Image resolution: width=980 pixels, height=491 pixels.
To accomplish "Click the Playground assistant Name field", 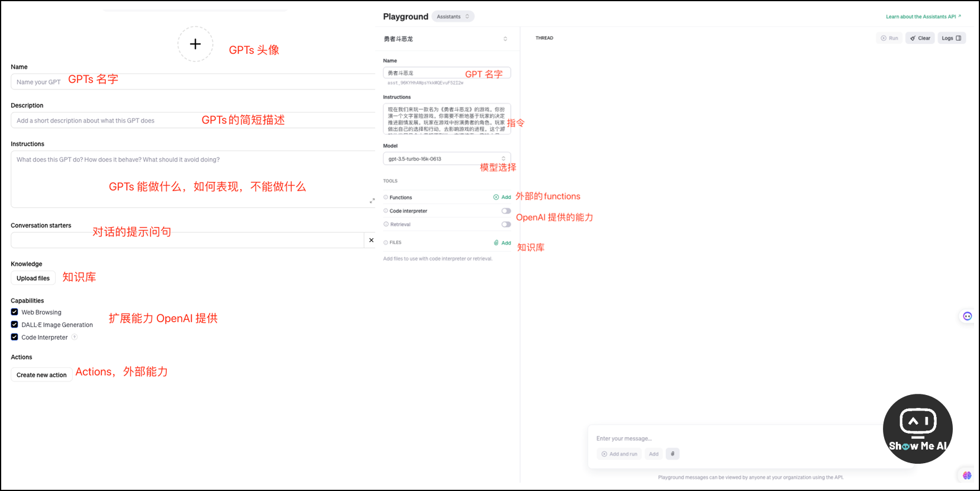I will (447, 73).
